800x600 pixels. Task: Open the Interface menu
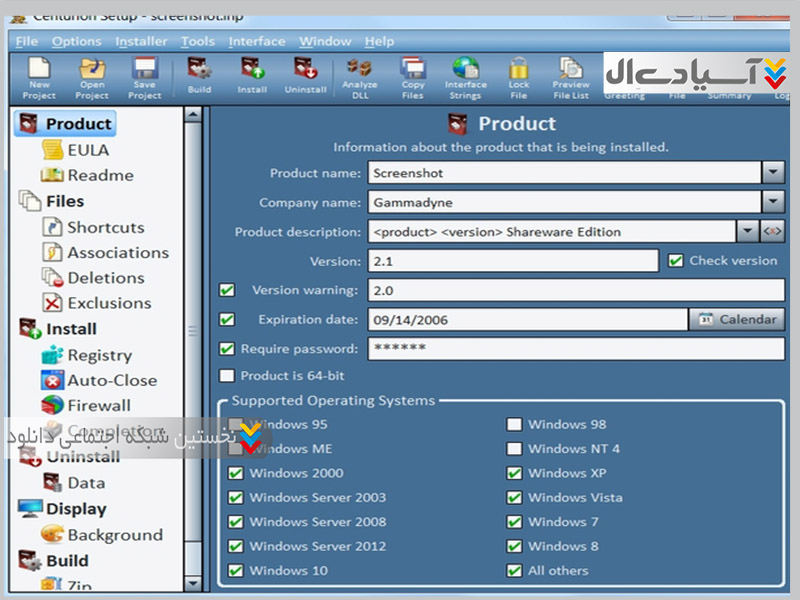pyautogui.click(x=257, y=41)
